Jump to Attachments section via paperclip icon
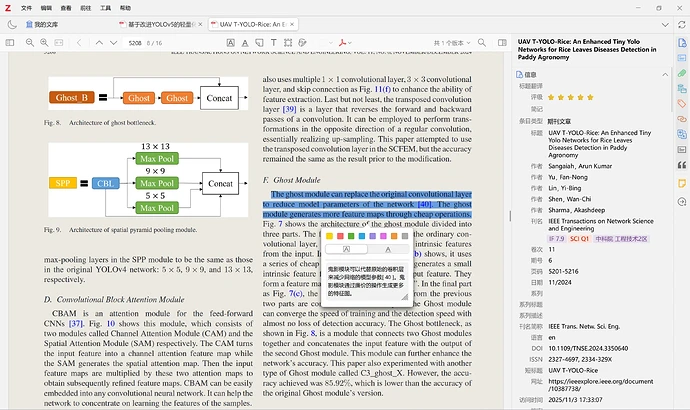690x410 pixels. click(682, 73)
